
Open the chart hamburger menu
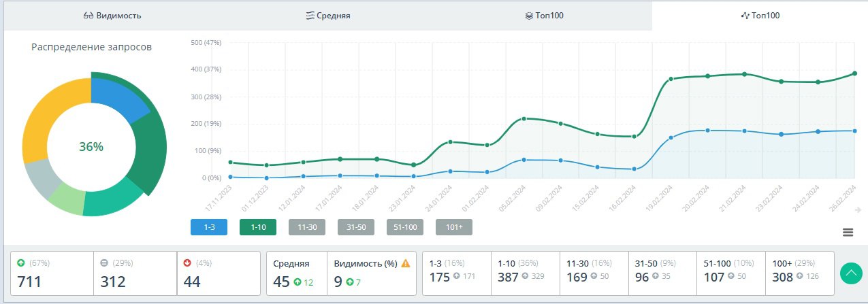click(x=848, y=232)
